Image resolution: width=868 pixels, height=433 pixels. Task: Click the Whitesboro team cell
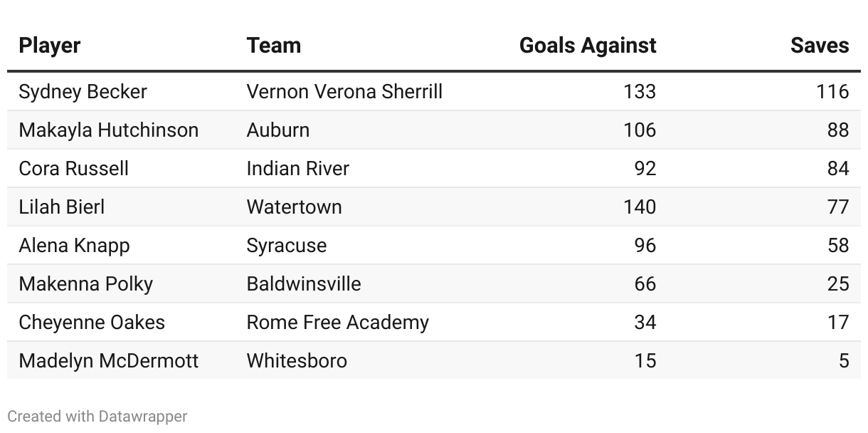click(x=297, y=361)
